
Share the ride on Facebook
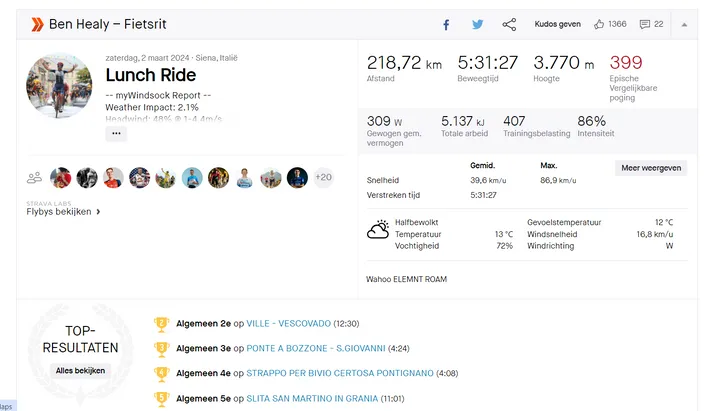click(x=446, y=25)
